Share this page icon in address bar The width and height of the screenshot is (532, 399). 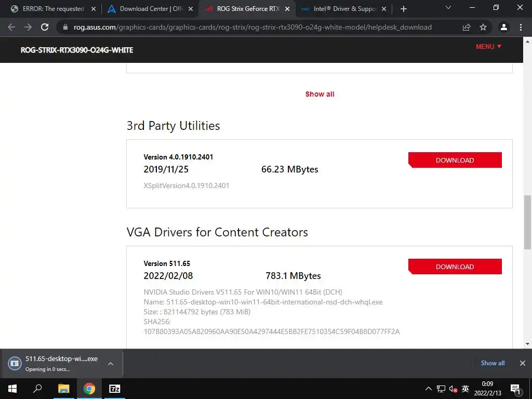467,27
